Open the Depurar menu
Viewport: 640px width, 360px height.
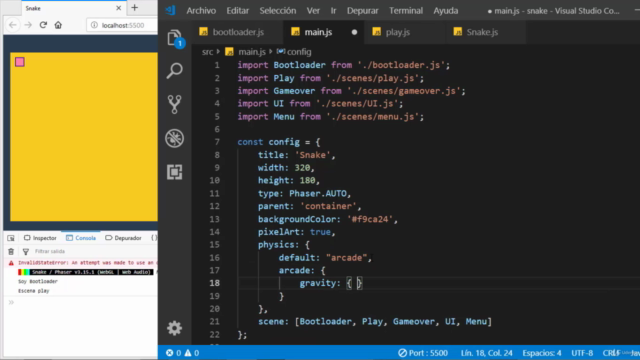coord(362,11)
